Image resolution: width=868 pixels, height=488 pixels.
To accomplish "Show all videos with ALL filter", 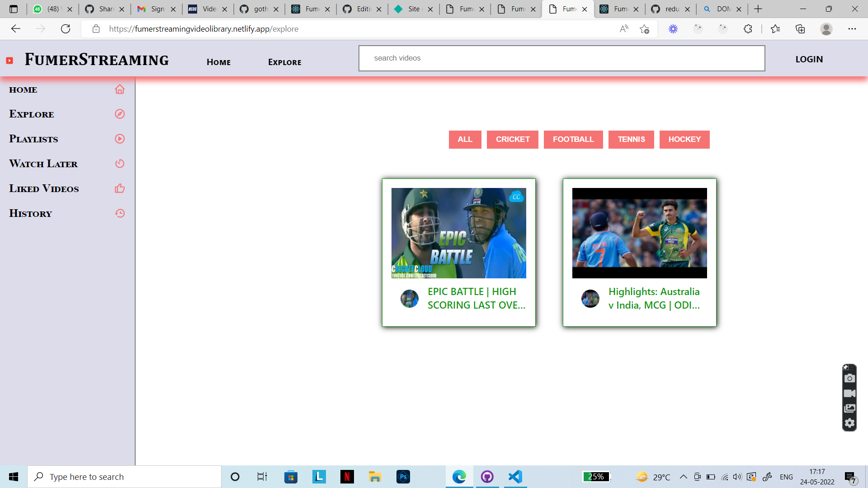I will pos(465,140).
